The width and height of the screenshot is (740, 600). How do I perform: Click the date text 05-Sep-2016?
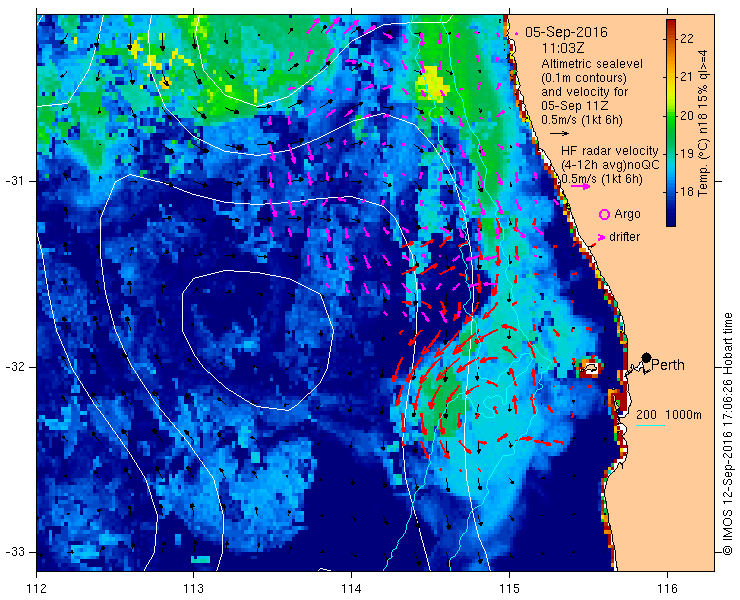(566, 32)
